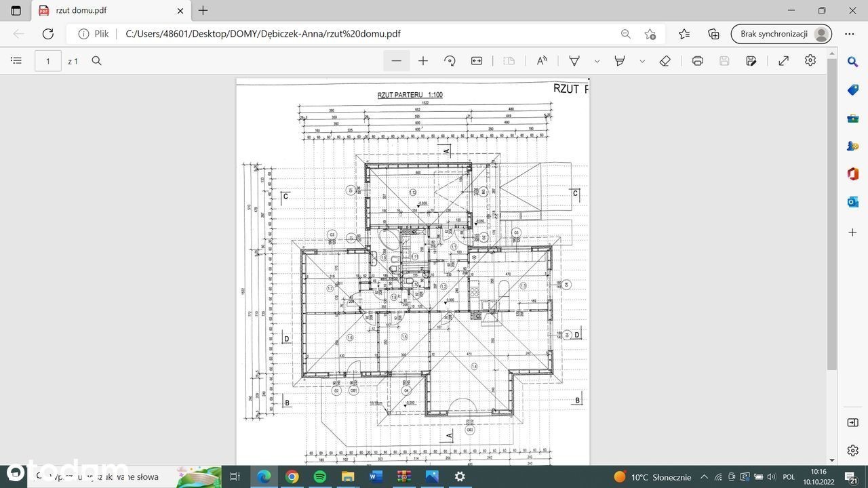868x488 pixels.
Task: Select the Erase tool
Action: tap(665, 61)
